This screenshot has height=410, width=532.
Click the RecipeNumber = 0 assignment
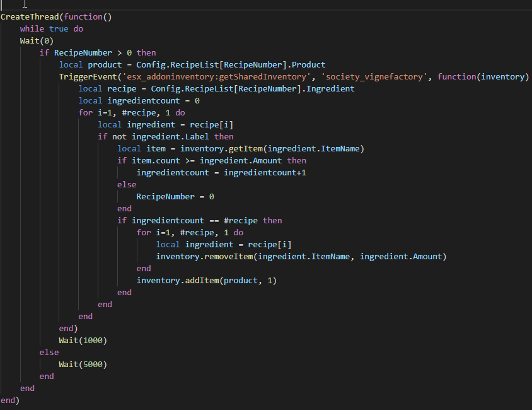[x=176, y=196]
